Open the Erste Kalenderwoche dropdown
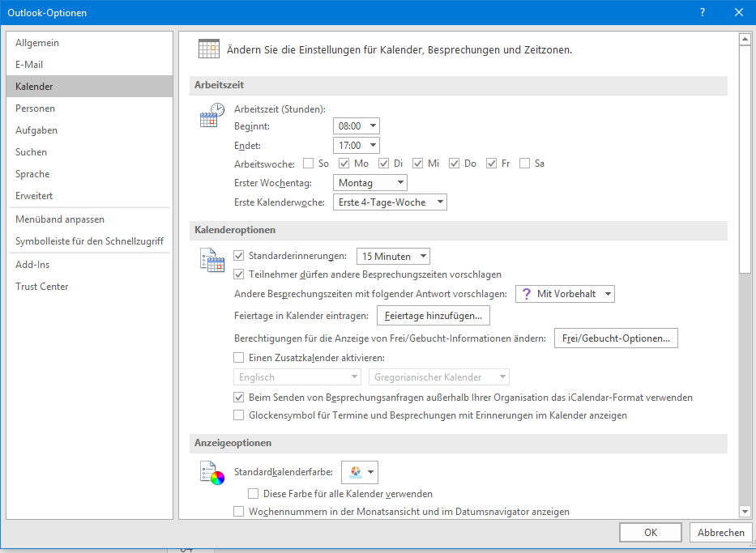The width and height of the screenshot is (756, 553). (x=390, y=202)
